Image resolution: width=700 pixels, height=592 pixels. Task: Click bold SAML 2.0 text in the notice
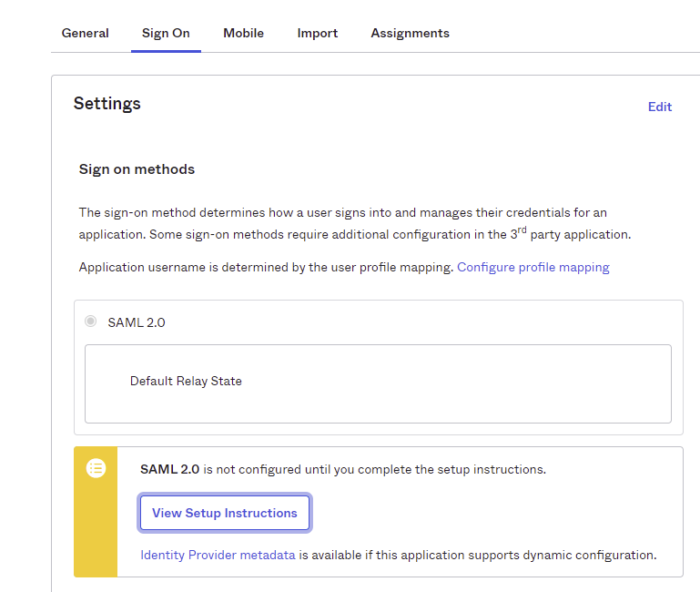(169, 469)
